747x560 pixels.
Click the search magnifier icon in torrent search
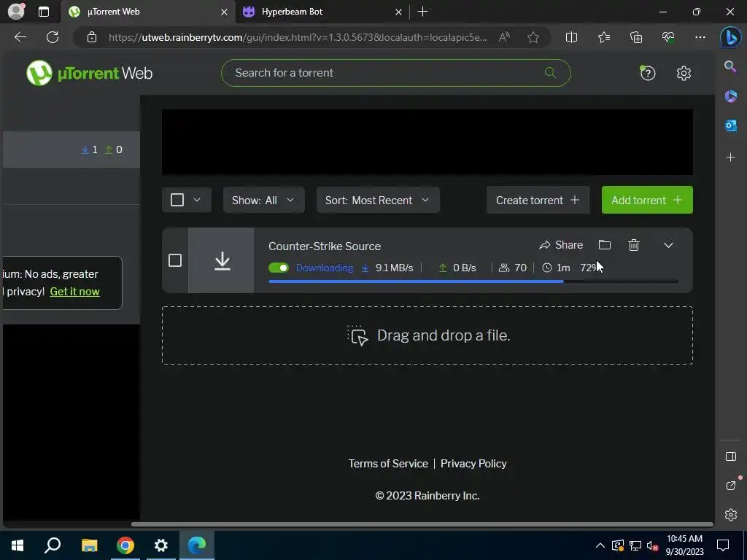(550, 73)
